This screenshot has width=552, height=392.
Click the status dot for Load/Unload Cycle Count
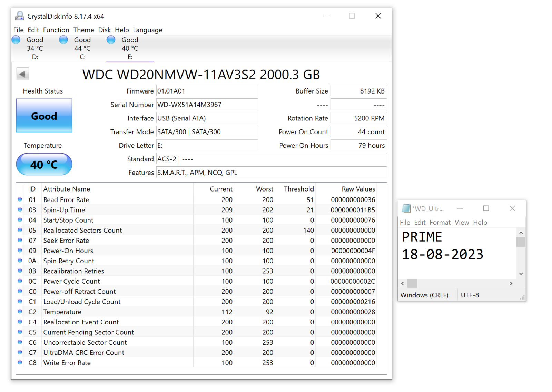point(20,301)
